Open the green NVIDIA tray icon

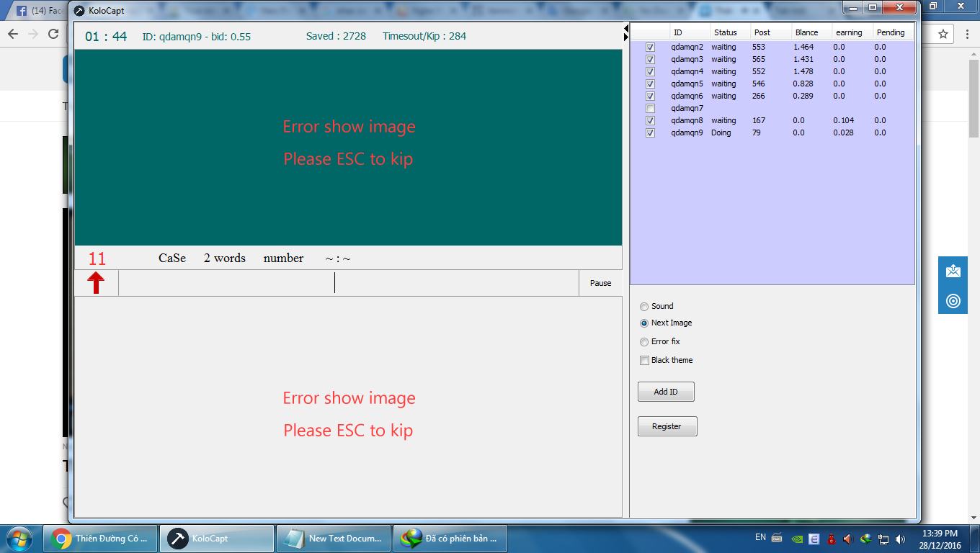[796, 539]
